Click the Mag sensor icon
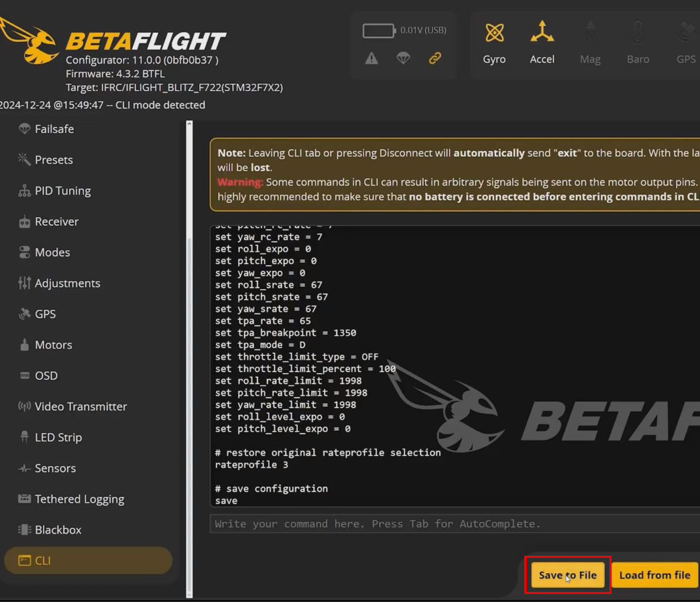Viewport: 700px width, 602px height. click(590, 34)
